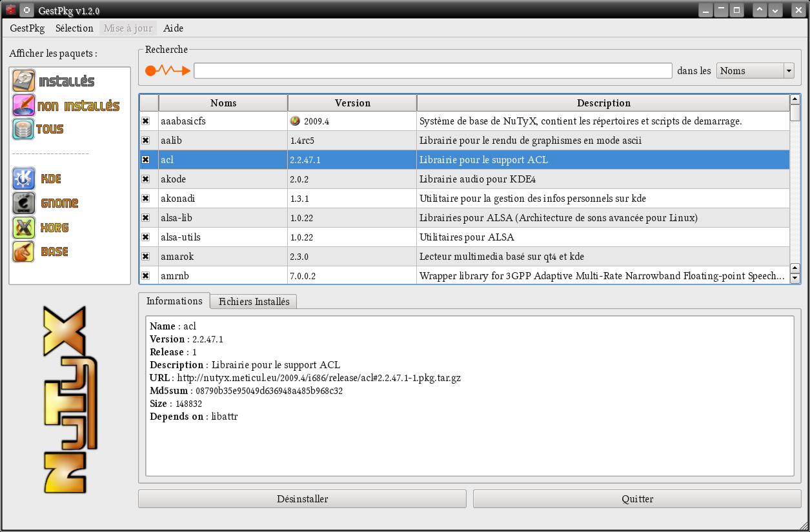Click the package list scrollbar thumb

[795, 113]
